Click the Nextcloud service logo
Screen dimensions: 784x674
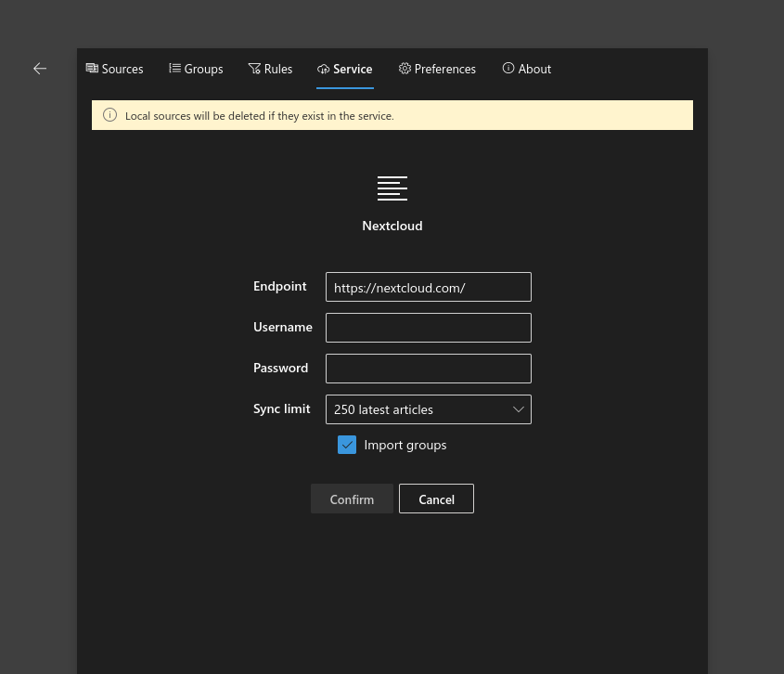(x=392, y=188)
